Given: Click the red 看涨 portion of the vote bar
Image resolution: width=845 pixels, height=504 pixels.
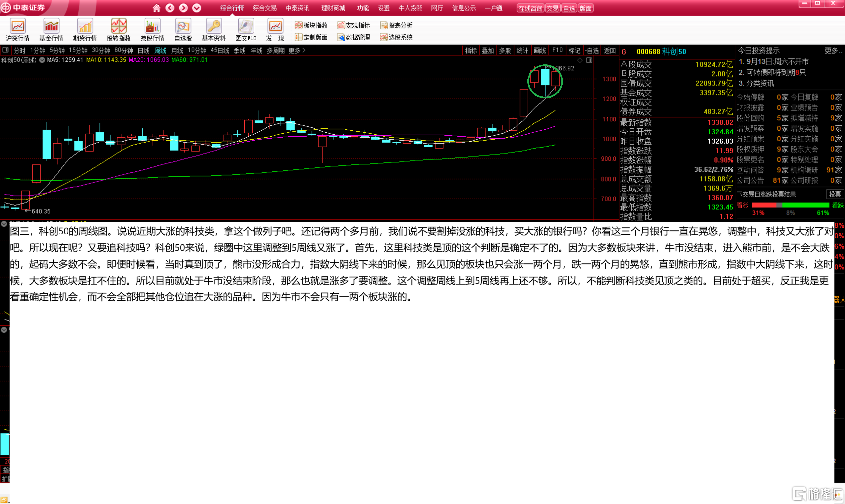Looking at the screenshot, I should [x=764, y=205].
